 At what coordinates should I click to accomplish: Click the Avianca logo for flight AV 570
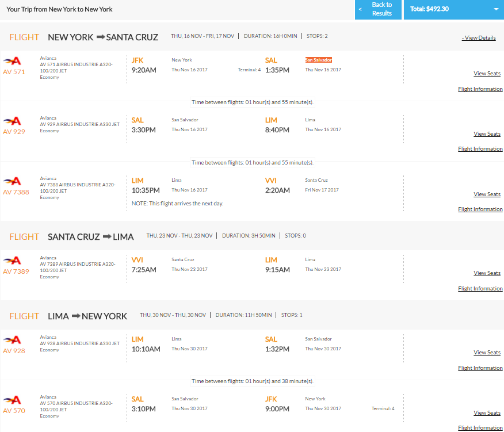click(12, 400)
